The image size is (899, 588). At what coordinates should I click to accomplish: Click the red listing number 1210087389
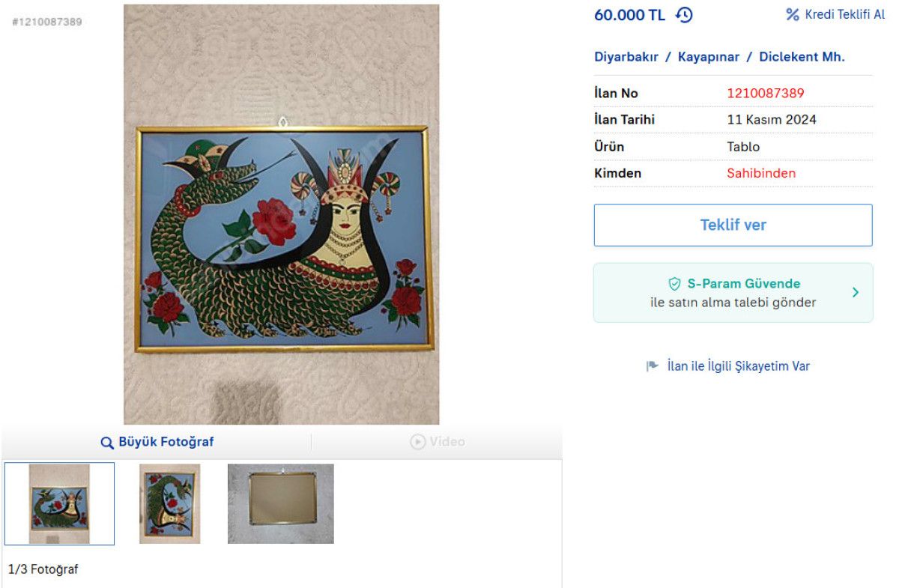point(766,94)
